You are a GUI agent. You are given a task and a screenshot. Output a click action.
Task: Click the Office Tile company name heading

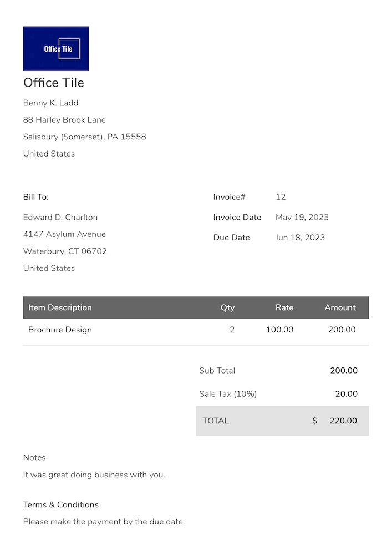pyautogui.click(x=54, y=83)
